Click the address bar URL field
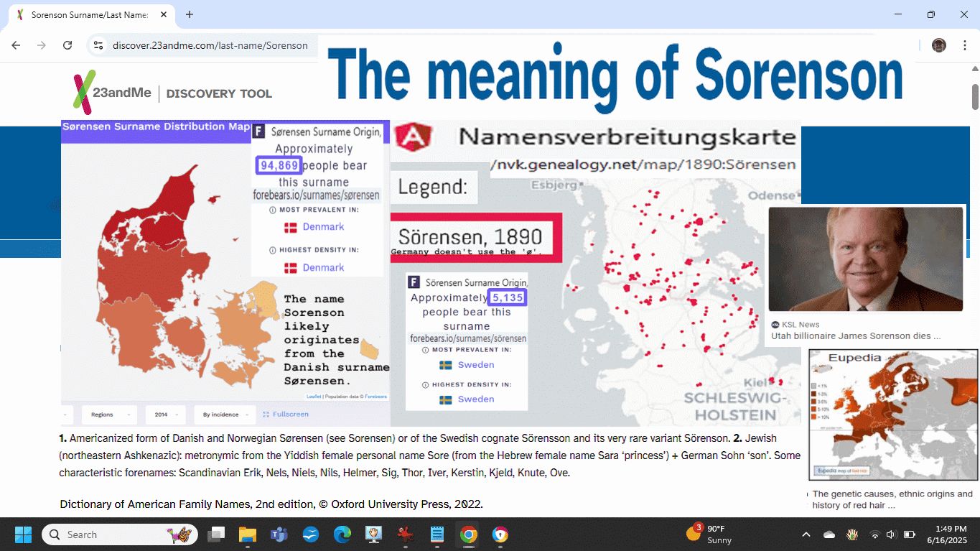The image size is (980, 551). coord(210,45)
